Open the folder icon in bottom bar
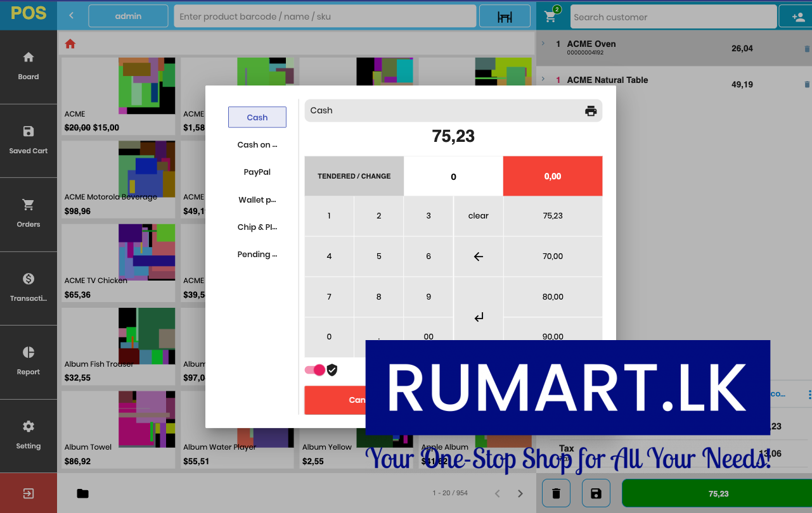The image size is (812, 513). click(x=82, y=493)
